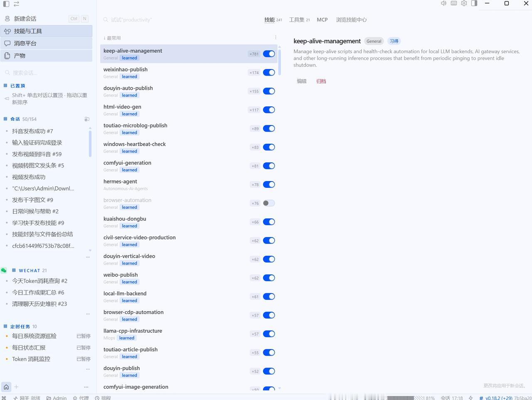Image resolution: width=532 pixels, height=400 pixels.
Task: Disable the keep-alive-management skill toggle
Action: (269, 54)
